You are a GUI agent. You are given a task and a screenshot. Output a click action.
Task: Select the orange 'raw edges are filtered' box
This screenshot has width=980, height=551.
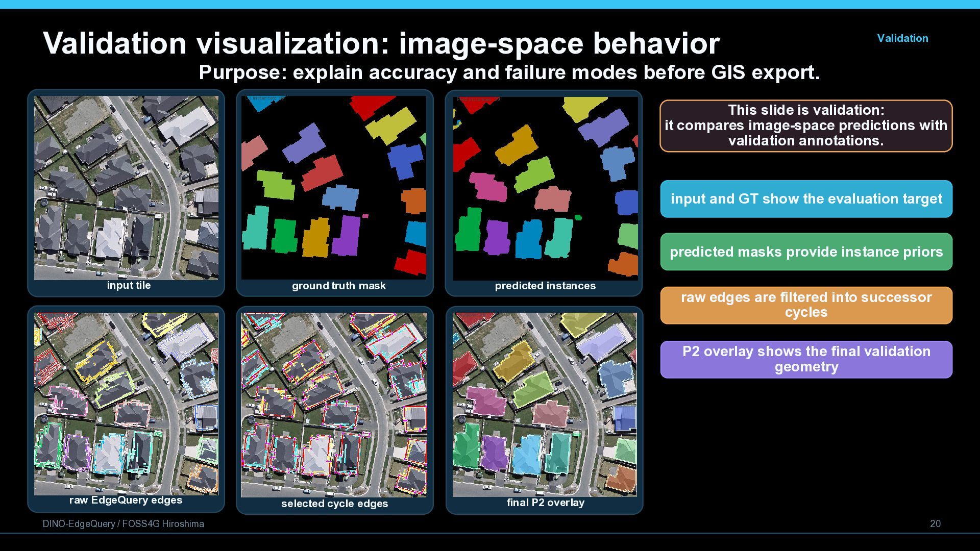click(x=806, y=305)
